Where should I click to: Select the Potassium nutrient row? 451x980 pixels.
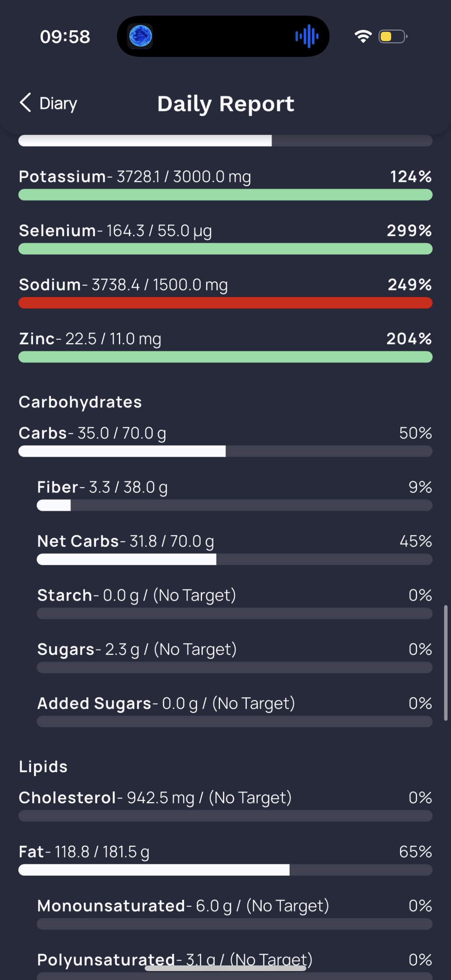225,185
